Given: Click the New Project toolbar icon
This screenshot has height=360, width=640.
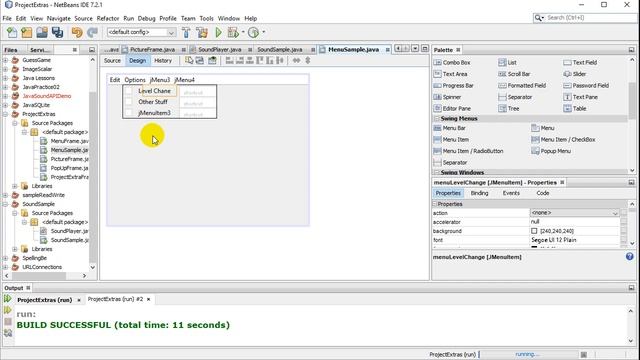Looking at the screenshot, I should click(27, 32).
